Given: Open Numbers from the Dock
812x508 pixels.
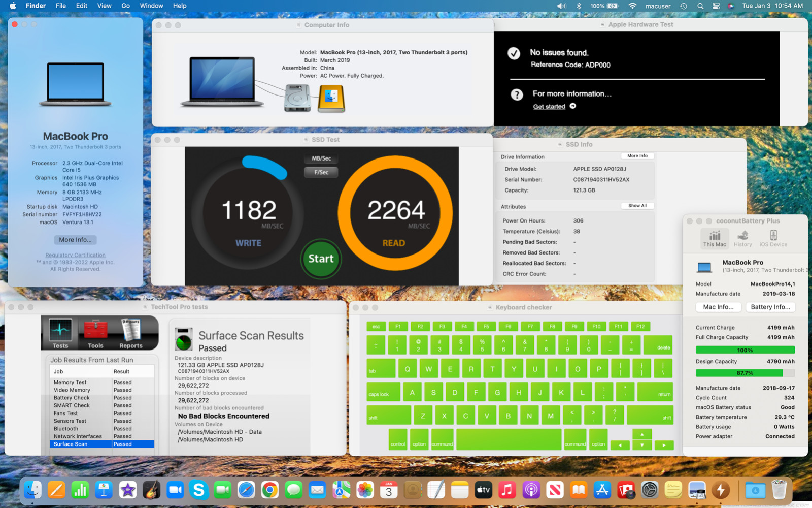Looking at the screenshot, I should (80, 490).
